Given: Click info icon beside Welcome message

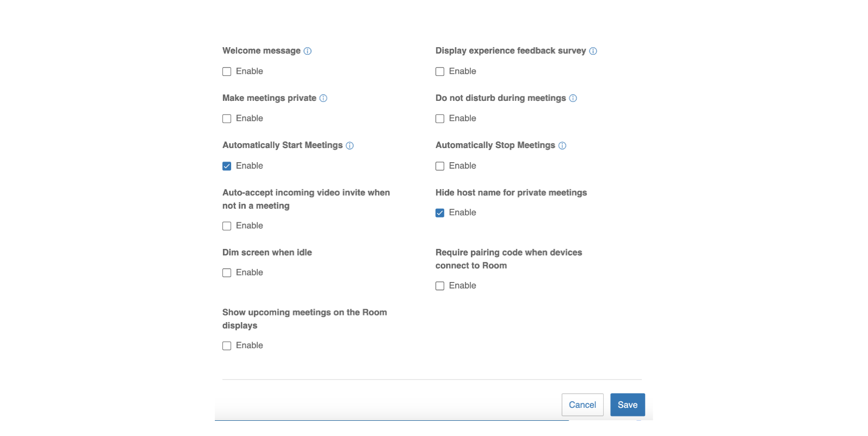Looking at the screenshot, I should 308,51.
